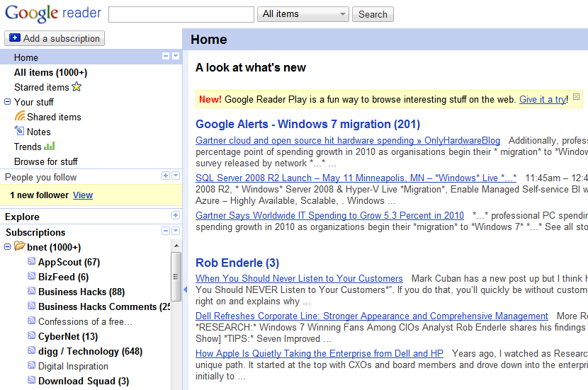This screenshot has width=588, height=390.
Task: Open Dell Refreshes Corporate Line article
Action: coord(372,316)
